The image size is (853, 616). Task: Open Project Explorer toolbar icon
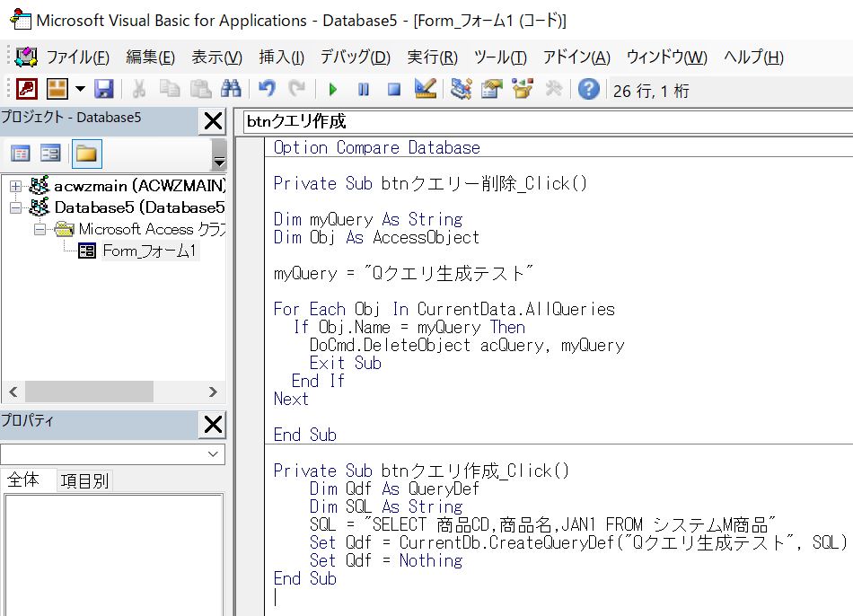[461, 89]
